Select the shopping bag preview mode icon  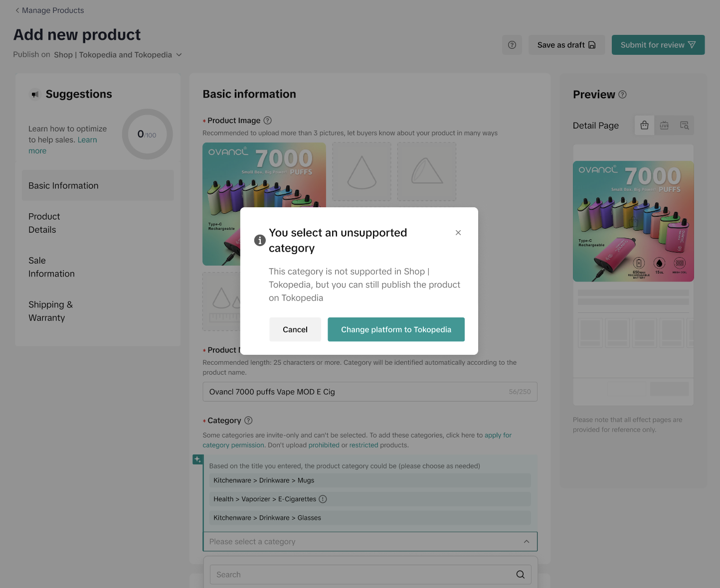(644, 125)
